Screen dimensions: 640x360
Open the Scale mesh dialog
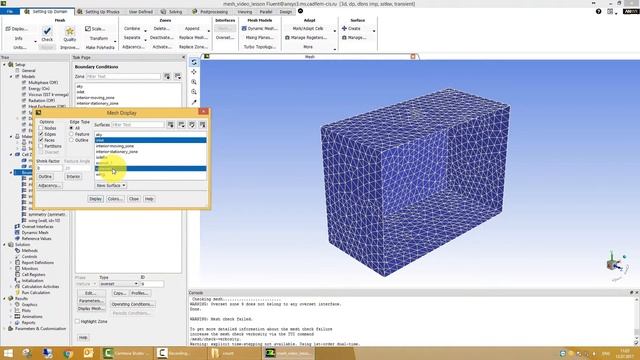tap(95, 29)
